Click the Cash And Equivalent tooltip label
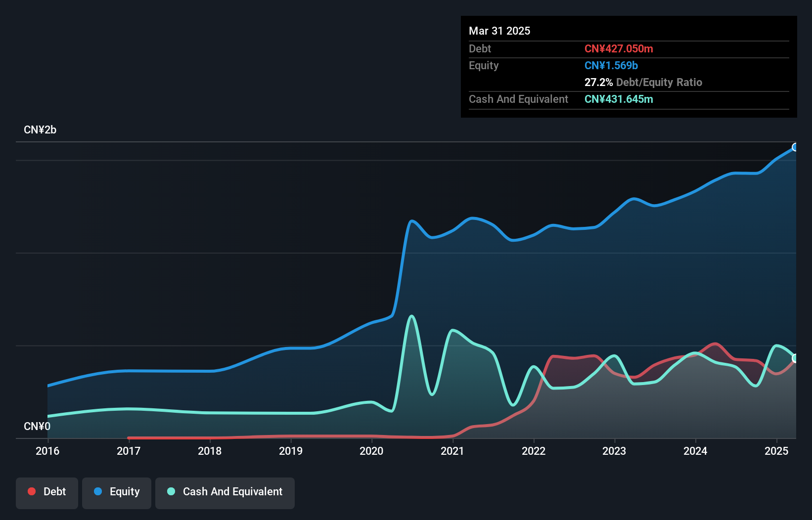The image size is (812, 520). 518,99
